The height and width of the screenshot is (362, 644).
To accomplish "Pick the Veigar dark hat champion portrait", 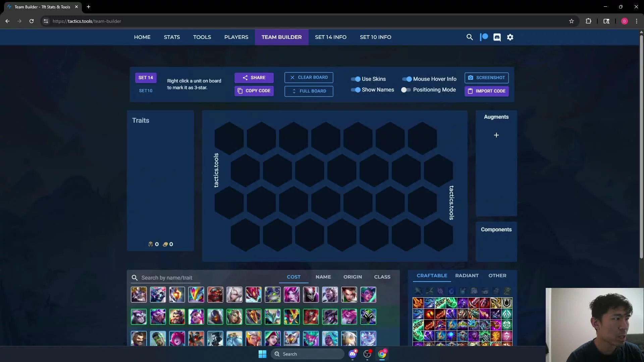I will pyautogui.click(x=368, y=317).
